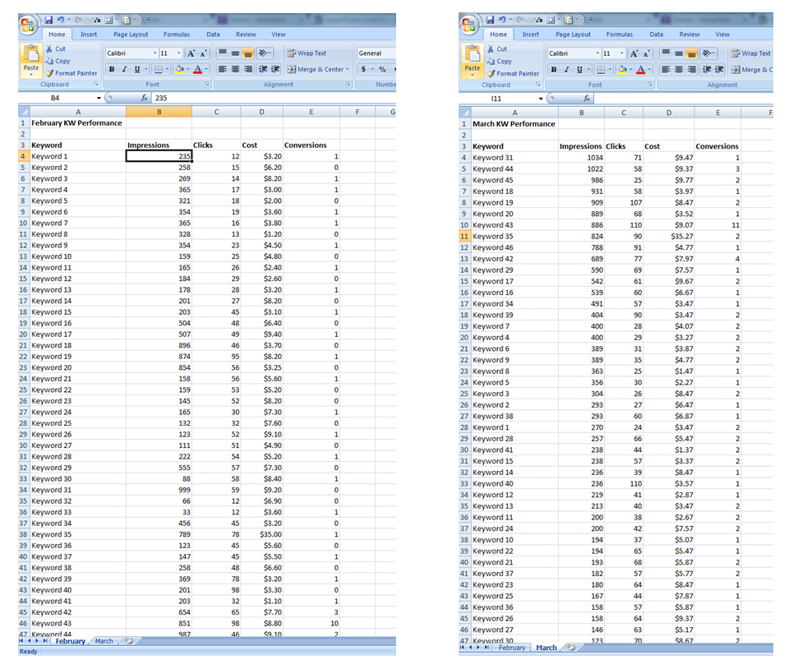This screenshot has width=812, height=669.
Task: Click Orientation icon in February window
Action: point(264,53)
